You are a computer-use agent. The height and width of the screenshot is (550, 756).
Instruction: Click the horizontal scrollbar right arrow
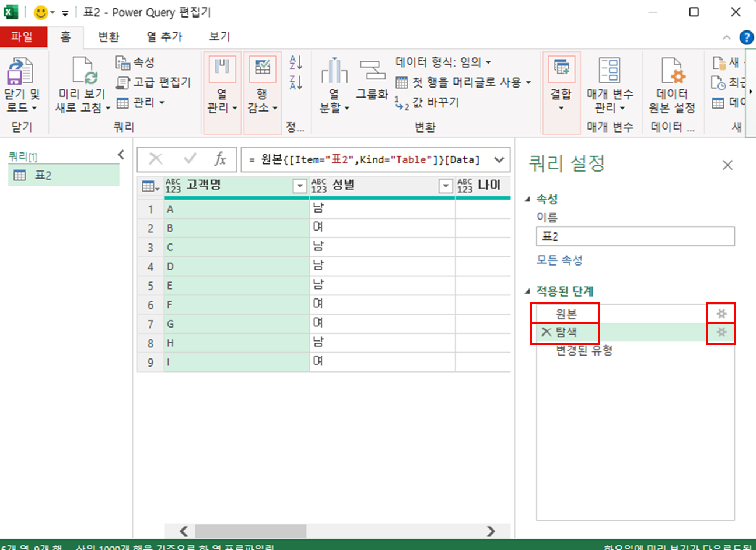point(491,531)
